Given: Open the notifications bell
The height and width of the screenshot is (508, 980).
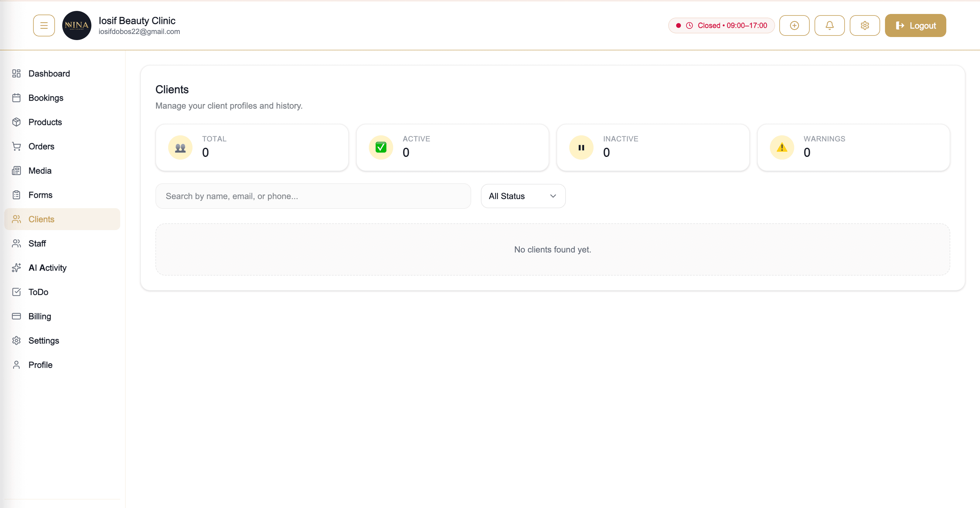Looking at the screenshot, I should click(830, 25).
